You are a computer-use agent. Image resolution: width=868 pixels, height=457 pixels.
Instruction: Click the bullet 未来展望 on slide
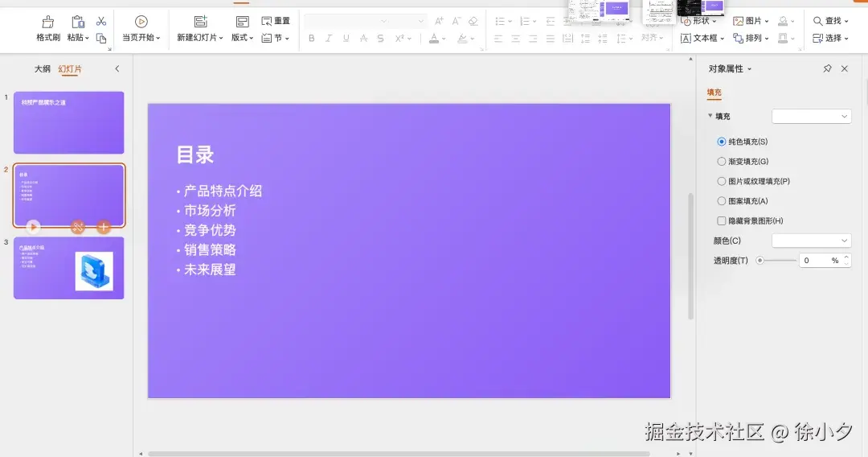click(210, 270)
